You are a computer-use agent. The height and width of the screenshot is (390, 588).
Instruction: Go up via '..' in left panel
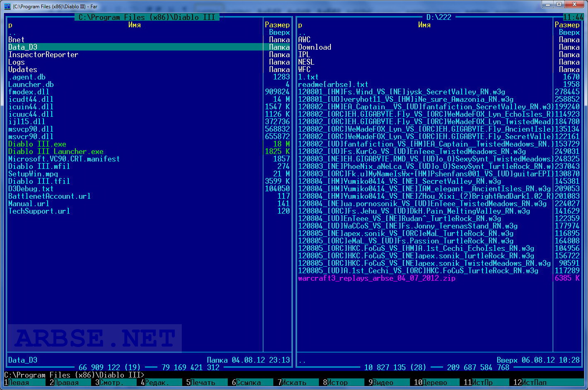click(12, 32)
